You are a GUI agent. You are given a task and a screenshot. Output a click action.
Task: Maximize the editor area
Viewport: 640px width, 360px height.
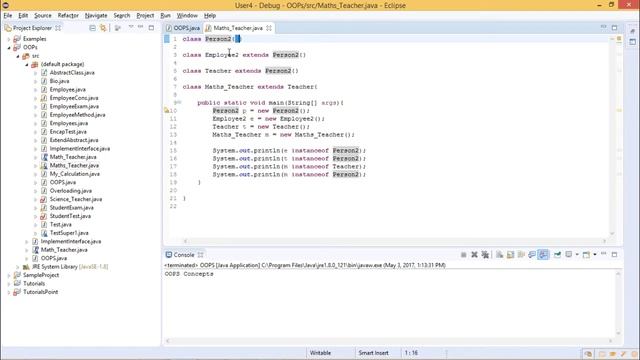(614, 27)
